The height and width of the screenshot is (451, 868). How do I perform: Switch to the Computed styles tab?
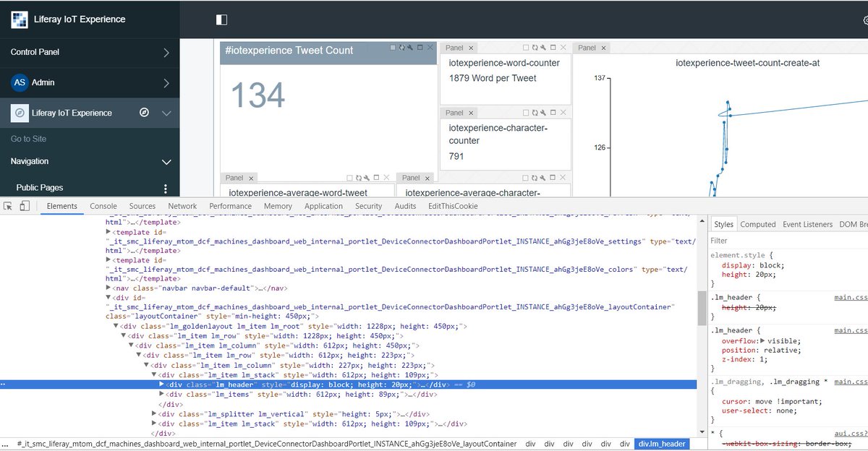pyautogui.click(x=758, y=224)
